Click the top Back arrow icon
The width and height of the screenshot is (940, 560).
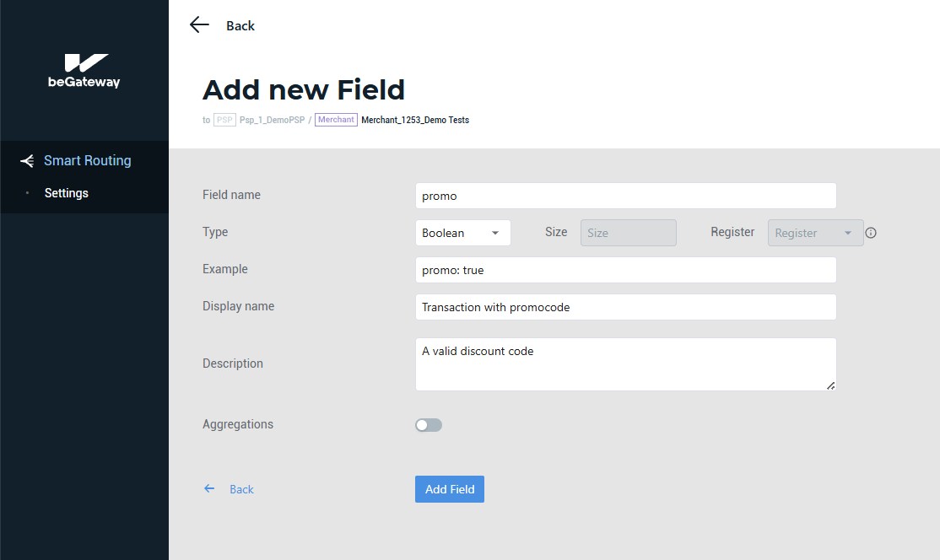coord(199,25)
